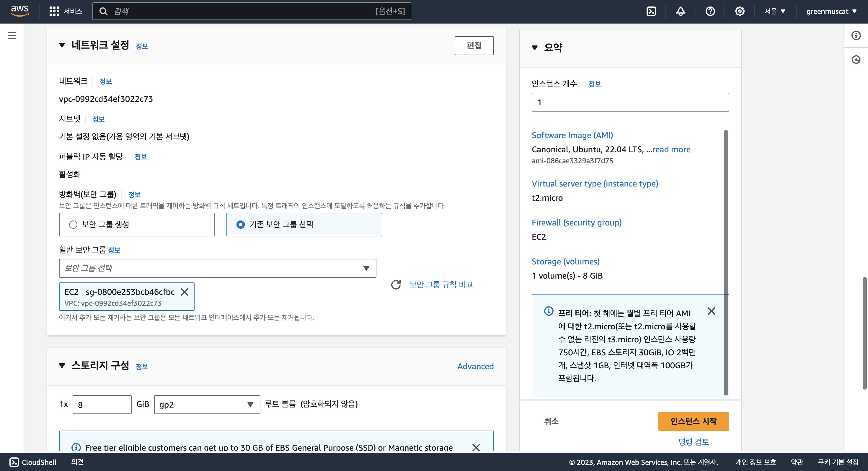Open the 보안 그룹 규칙 비교 link
This screenshot has height=471, width=868.
(441, 285)
